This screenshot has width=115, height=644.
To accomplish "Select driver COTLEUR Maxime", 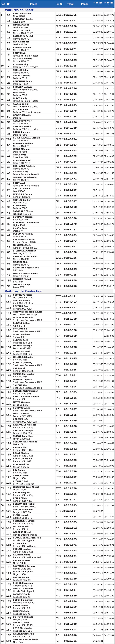I will 22,59.
